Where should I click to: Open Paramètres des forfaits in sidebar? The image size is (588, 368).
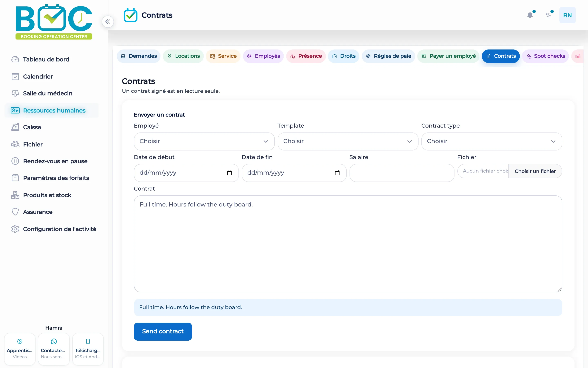(x=52, y=178)
